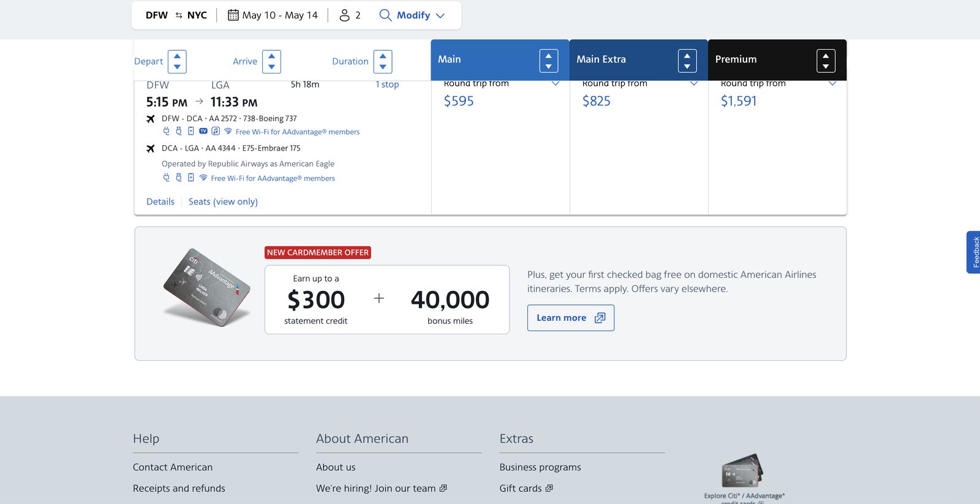Open the Feedback side tab
The image size is (980, 504).
click(973, 252)
